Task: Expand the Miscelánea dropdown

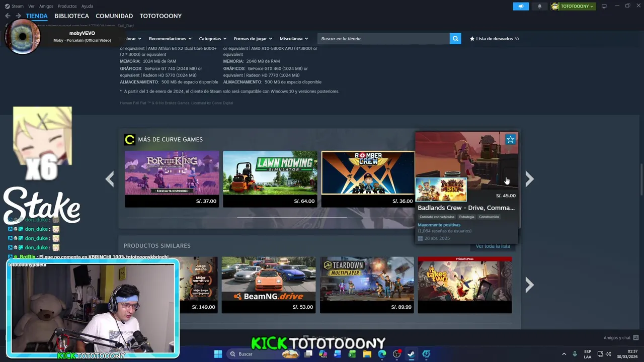Action: (x=294, y=39)
